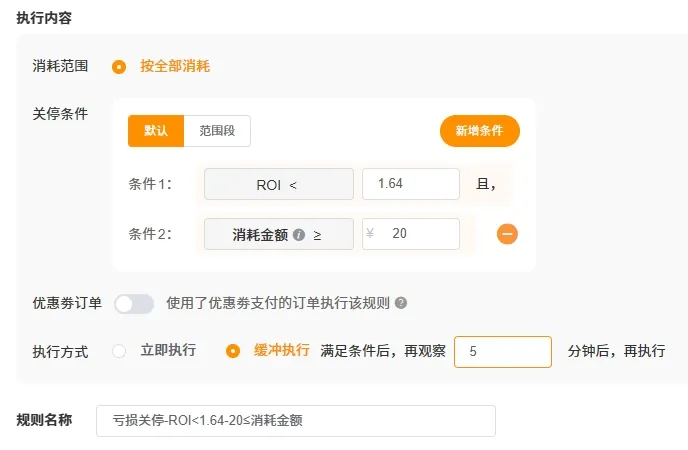Click the ROI threshold field showing 1.64
The image size is (688, 450).
pyautogui.click(x=410, y=184)
